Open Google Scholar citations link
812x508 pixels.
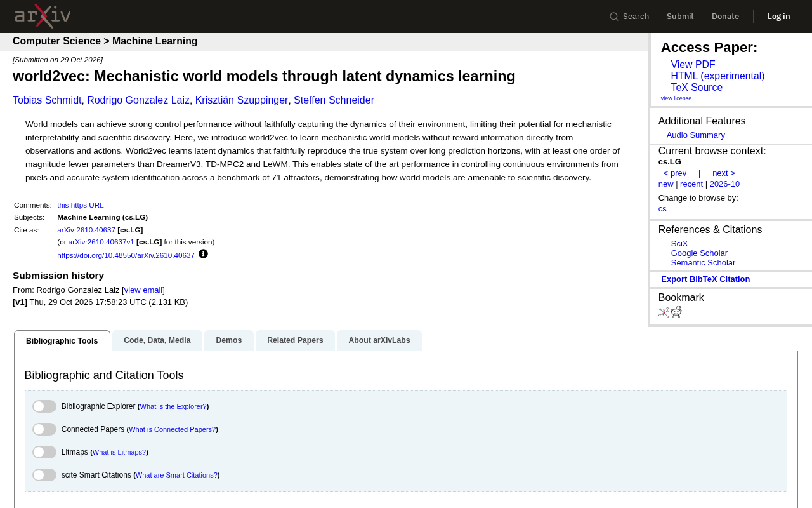pos(699,253)
